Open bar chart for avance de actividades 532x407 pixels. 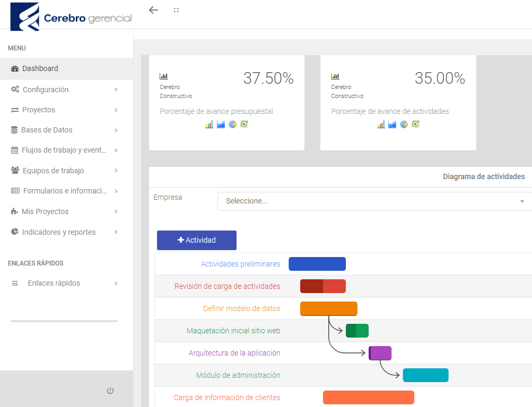point(381,125)
